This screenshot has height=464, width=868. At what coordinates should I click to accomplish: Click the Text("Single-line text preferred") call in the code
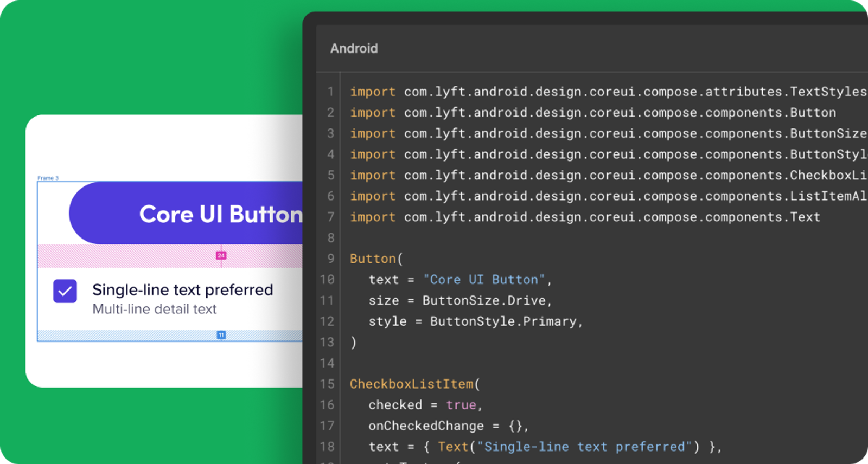(569, 447)
